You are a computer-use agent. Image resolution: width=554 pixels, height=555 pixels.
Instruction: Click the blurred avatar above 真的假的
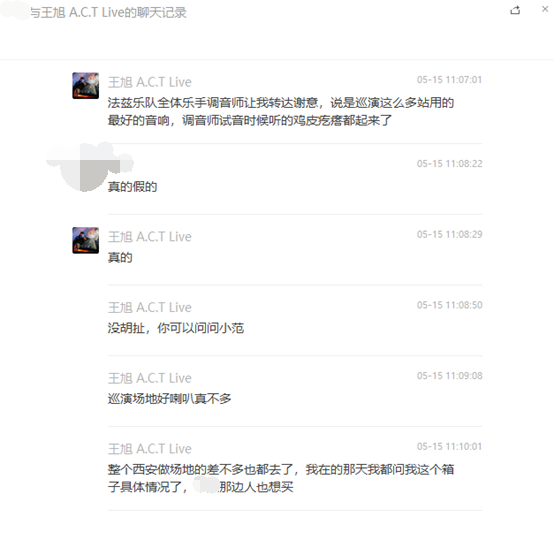(86, 166)
